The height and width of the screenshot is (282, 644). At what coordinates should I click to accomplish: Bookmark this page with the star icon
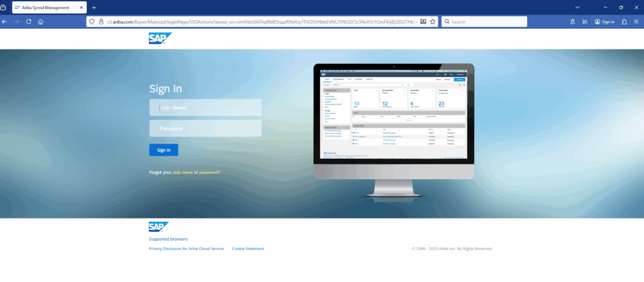pos(433,21)
